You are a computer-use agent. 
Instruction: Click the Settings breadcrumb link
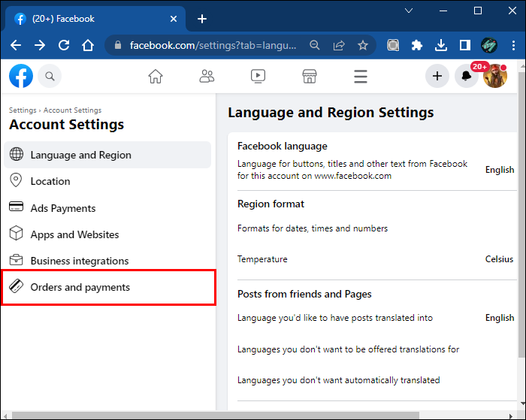point(23,110)
